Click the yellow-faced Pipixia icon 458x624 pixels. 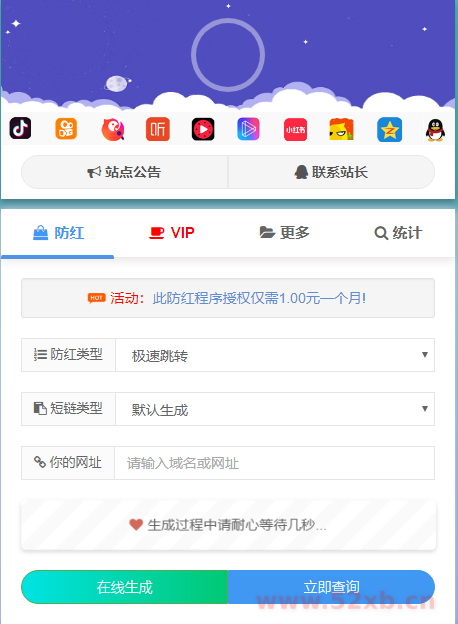tap(341, 129)
